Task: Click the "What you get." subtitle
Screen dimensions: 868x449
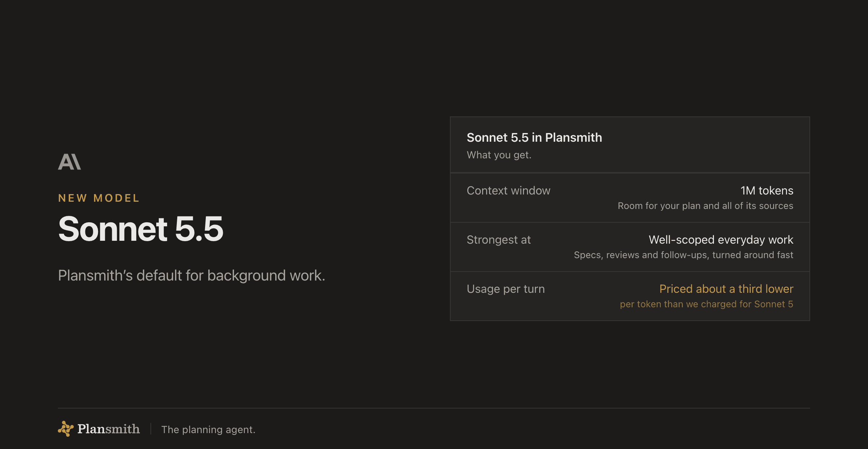Action: (x=499, y=155)
